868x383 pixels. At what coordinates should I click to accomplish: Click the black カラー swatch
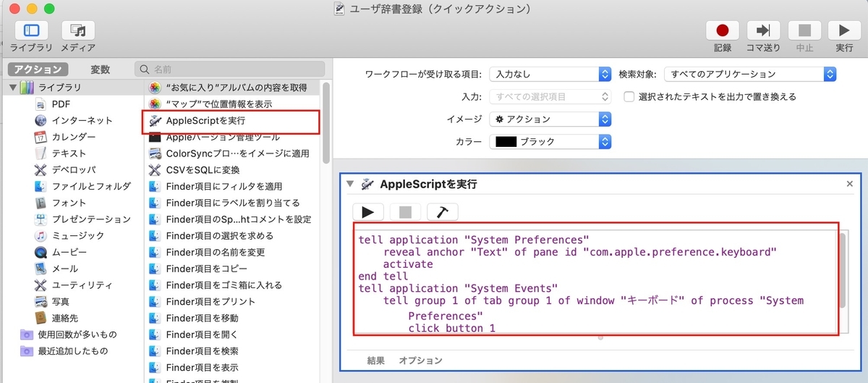[x=506, y=142]
